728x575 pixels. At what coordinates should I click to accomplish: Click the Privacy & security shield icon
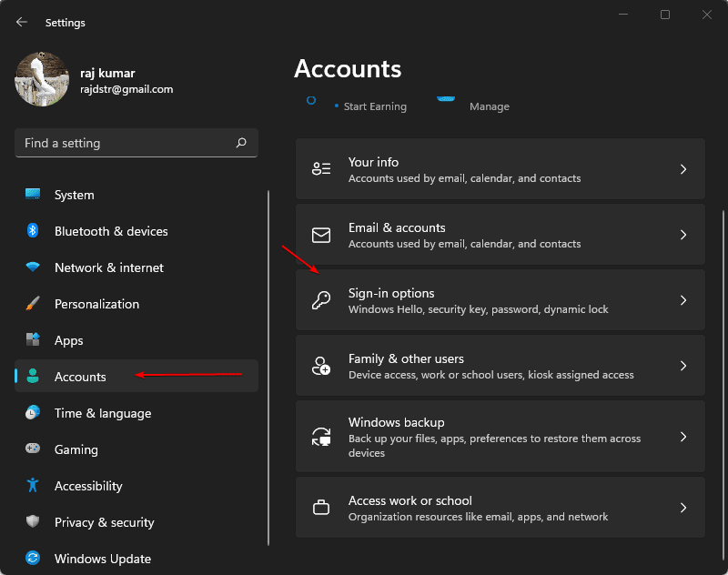tap(33, 522)
